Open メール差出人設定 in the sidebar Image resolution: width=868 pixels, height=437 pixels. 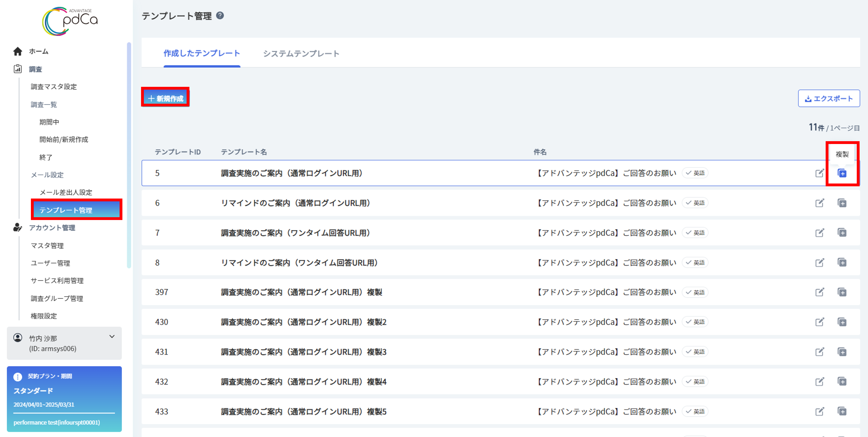pos(66,192)
